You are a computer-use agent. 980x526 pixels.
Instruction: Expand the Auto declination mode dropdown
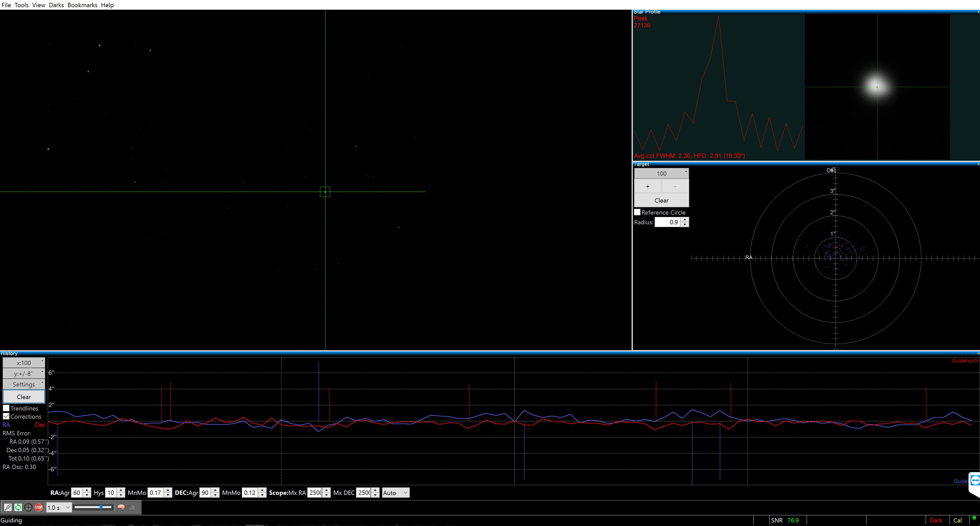(x=395, y=493)
